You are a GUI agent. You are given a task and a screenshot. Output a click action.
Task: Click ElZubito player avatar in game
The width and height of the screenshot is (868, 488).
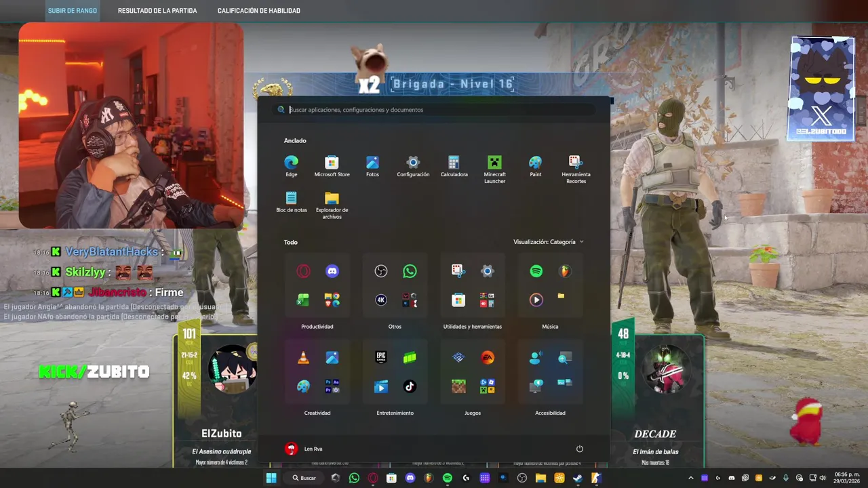click(232, 369)
